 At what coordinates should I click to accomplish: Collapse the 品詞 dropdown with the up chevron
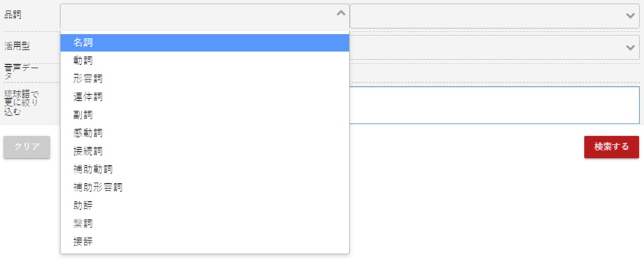pyautogui.click(x=341, y=13)
